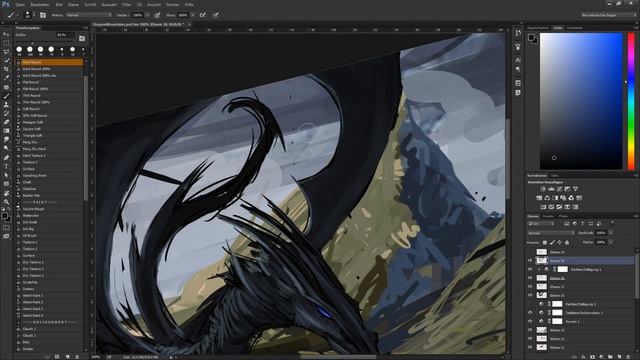Click the Brightness/Contrast adjustment icon
Image resolution: width=640 pixels, height=360 pixels.
point(543,189)
